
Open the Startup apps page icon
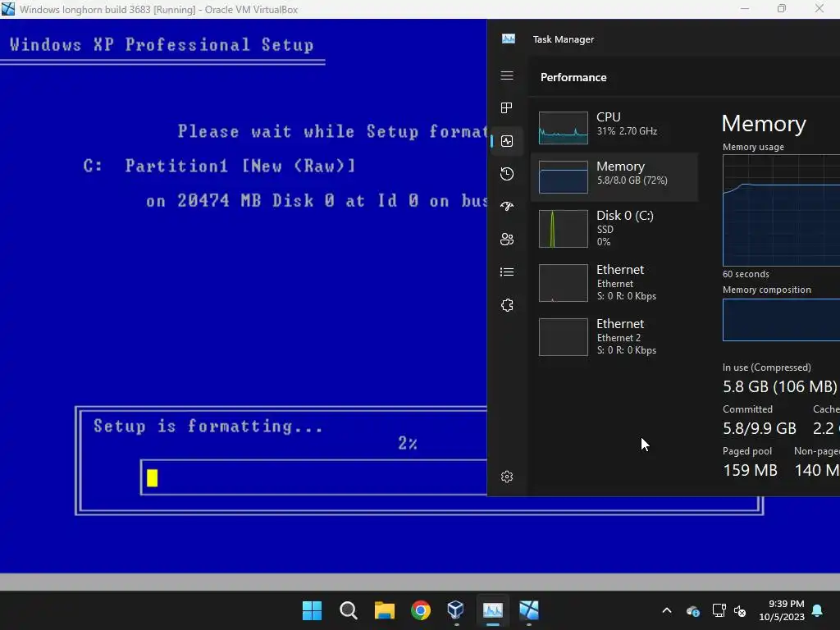pyautogui.click(x=507, y=206)
